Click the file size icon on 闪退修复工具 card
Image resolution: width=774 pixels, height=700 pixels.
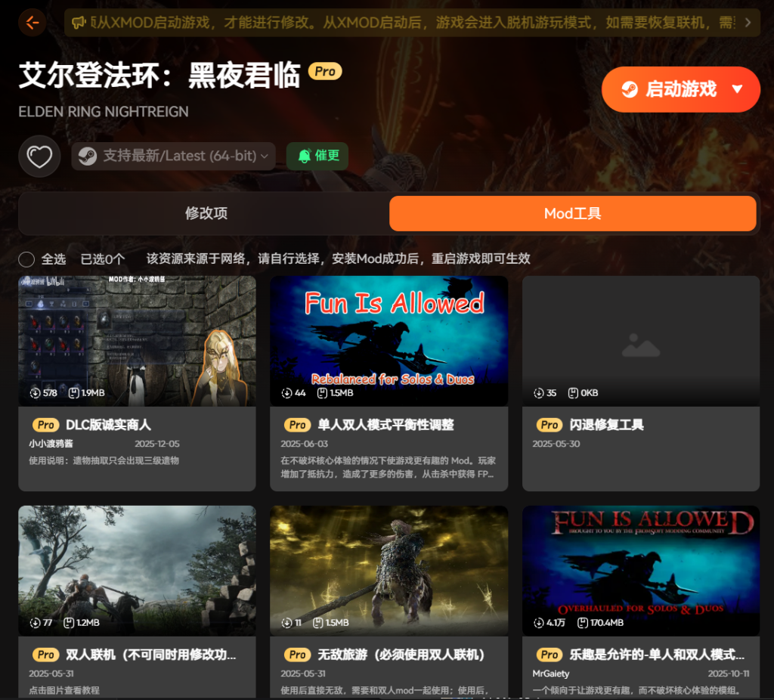pyautogui.click(x=573, y=393)
